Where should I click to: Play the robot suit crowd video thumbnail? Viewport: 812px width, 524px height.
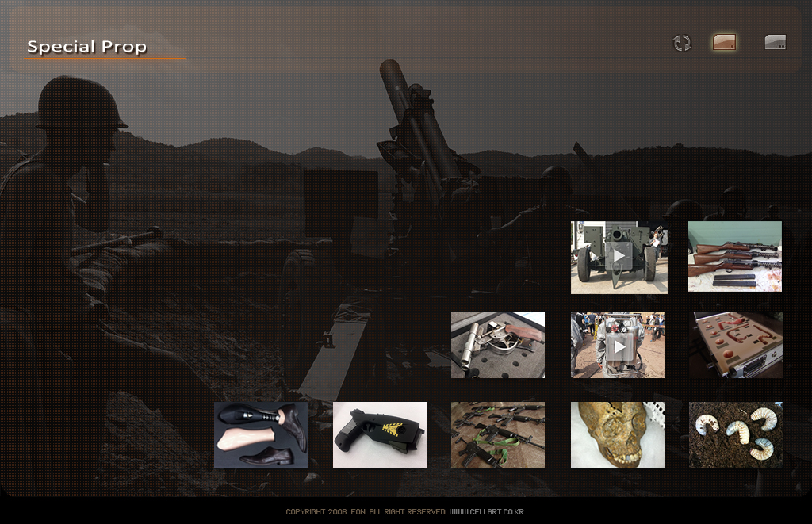(617, 345)
